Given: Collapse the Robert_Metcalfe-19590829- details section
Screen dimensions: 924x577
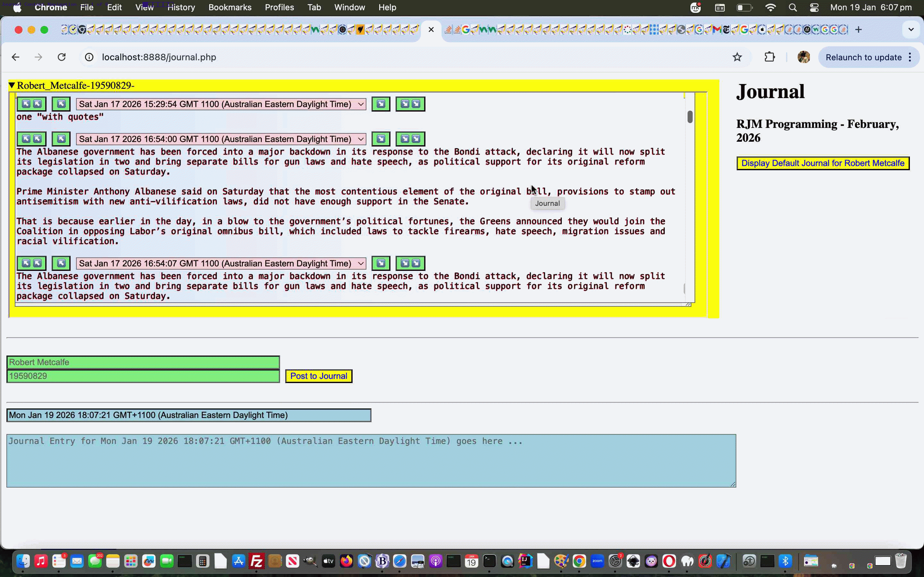Looking at the screenshot, I should (x=12, y=85).
